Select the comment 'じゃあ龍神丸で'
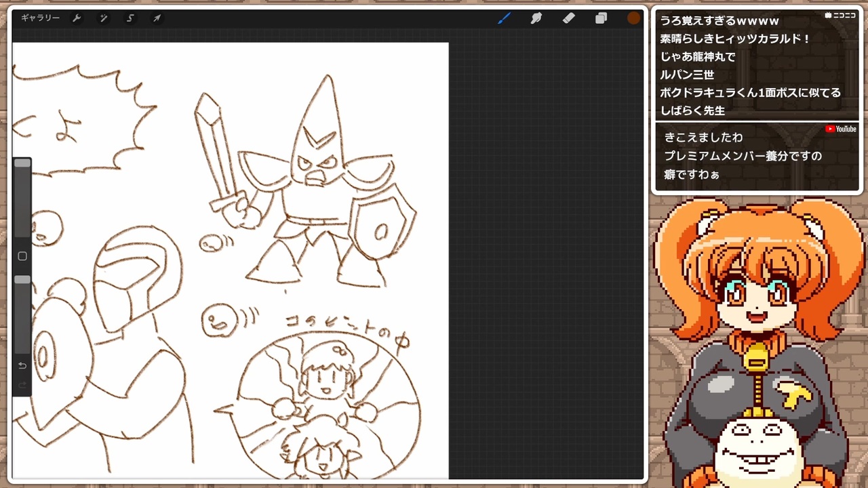This screenshot has width=868, height=488. [x=698, y=57]
